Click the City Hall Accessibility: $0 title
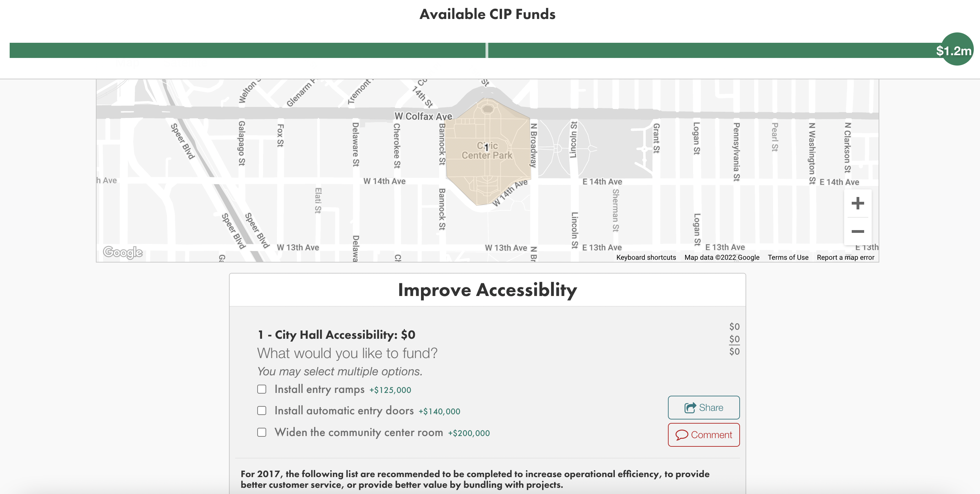This screenshot has width=980, height=494. coord(336,335)
